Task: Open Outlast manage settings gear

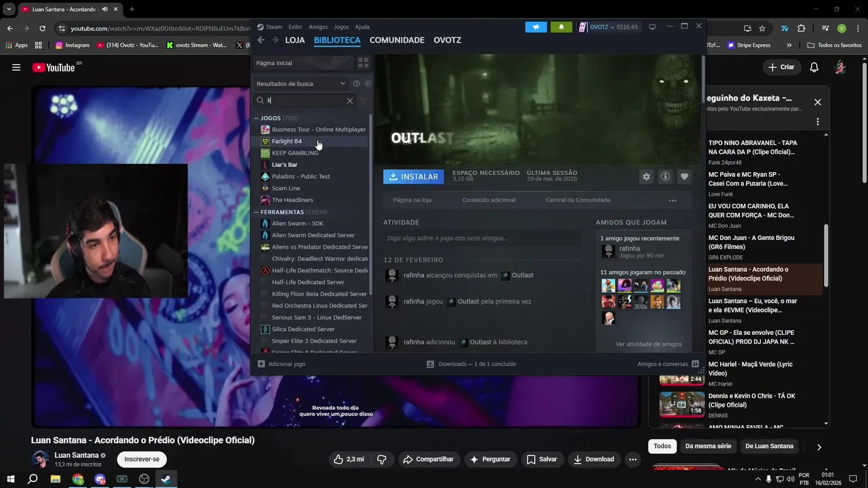Action: [x=646, y=176]
